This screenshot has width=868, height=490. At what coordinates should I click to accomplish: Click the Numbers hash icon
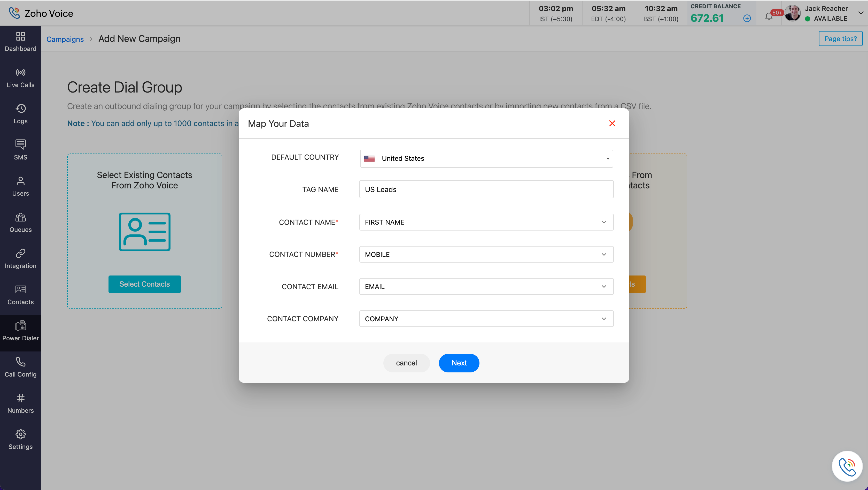point(21,398)
